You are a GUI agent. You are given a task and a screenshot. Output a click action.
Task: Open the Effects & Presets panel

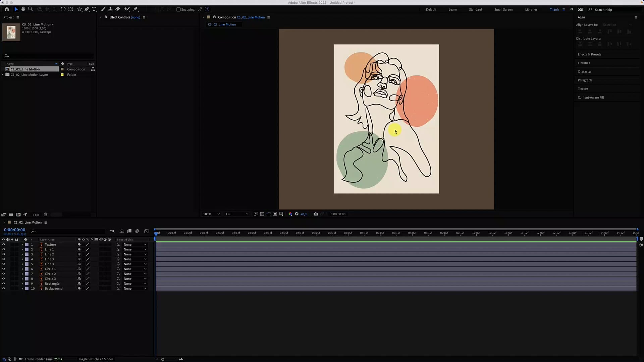click(x=589, y=54)
